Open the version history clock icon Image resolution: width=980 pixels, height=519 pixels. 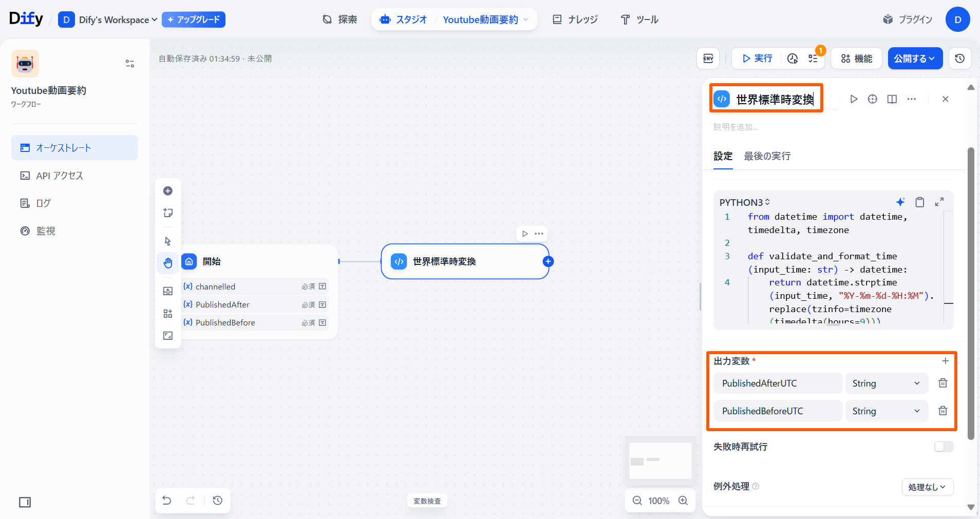tap(959, 59)
